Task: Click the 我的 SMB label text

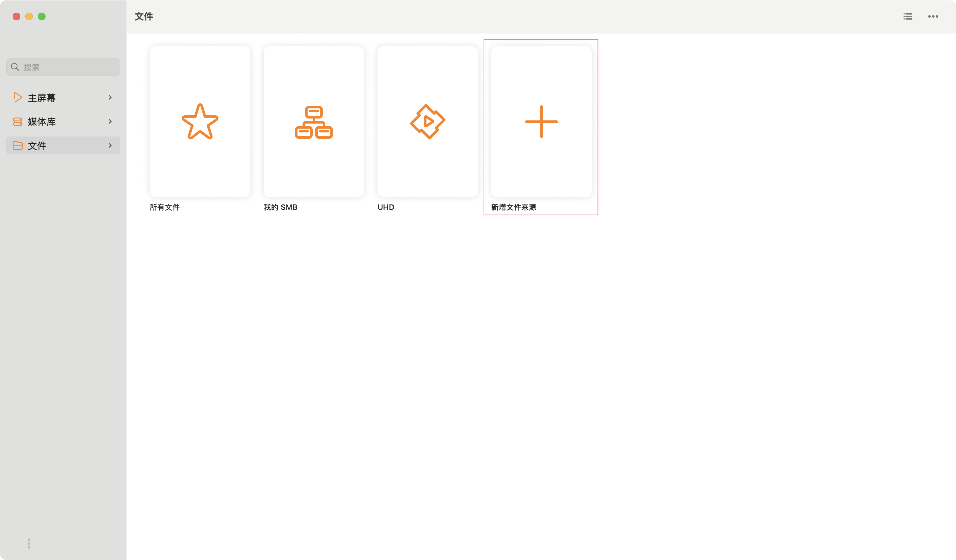Action: 280,207
